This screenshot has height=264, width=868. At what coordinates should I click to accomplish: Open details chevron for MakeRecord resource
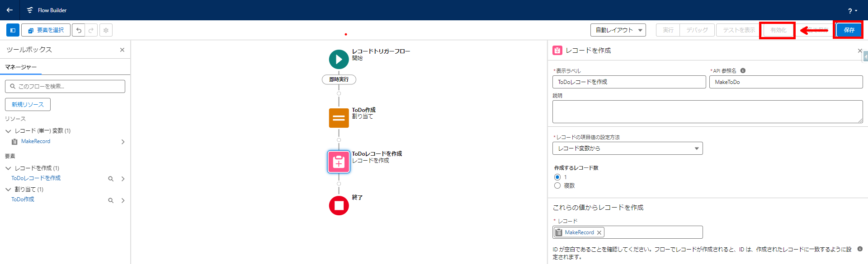(x=123, y=142)
